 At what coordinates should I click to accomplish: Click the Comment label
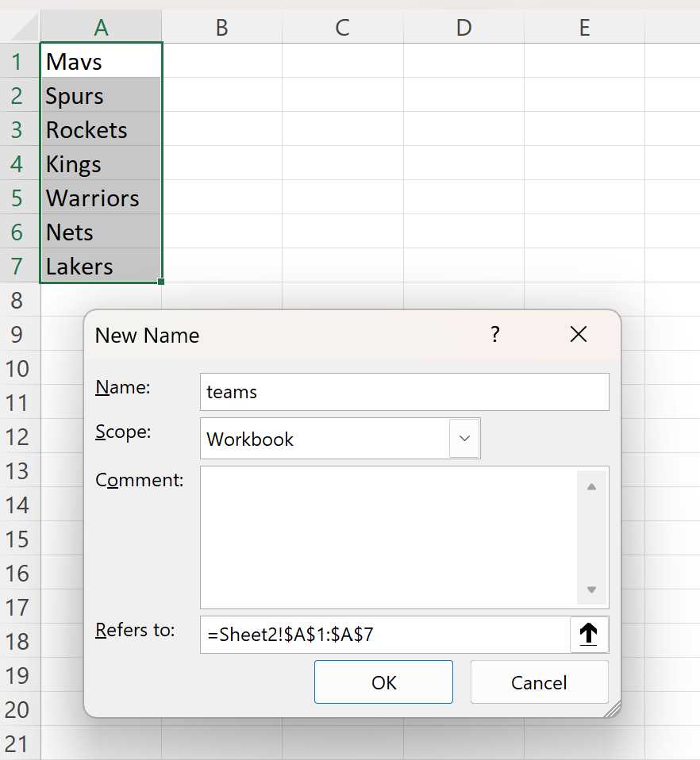coord(139,480)
